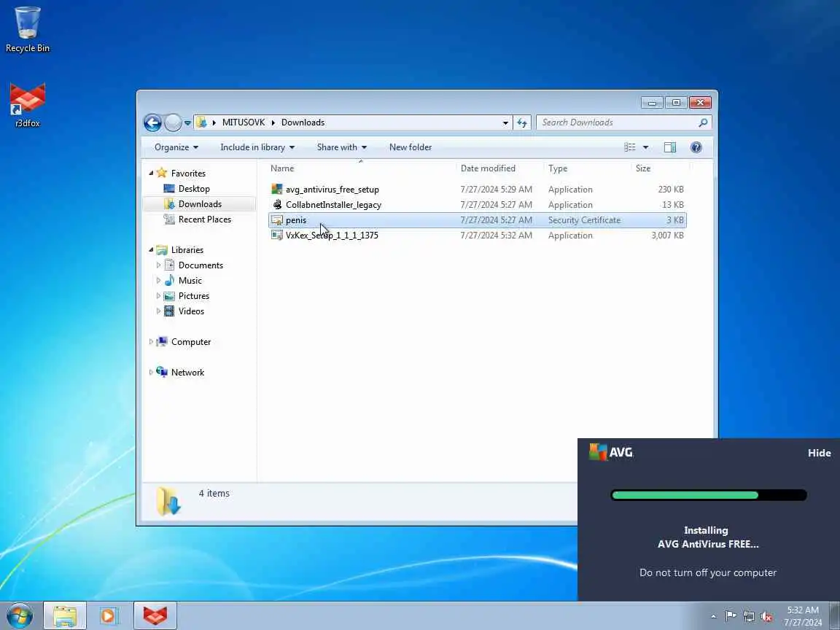Select Computer in navigation pane

(x=191, y=342)
